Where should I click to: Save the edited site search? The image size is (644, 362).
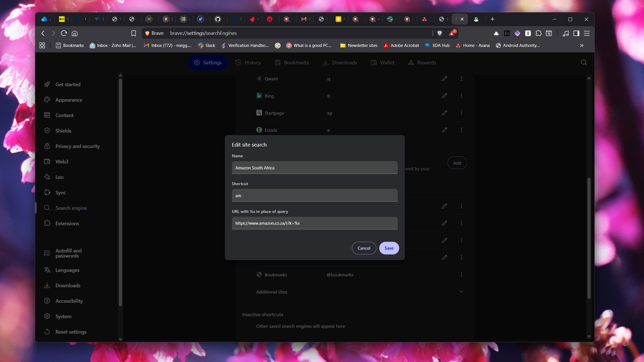[389, 248]
